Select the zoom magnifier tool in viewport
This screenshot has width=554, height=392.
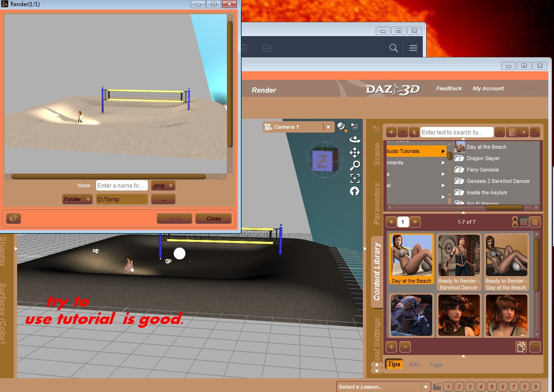(x=354, y=165)
